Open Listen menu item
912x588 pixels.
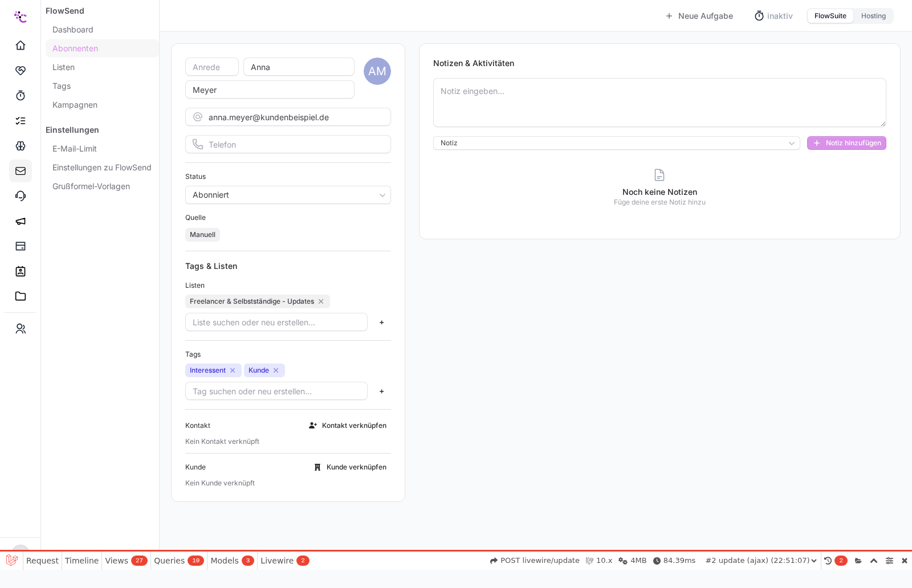point(102,67)
